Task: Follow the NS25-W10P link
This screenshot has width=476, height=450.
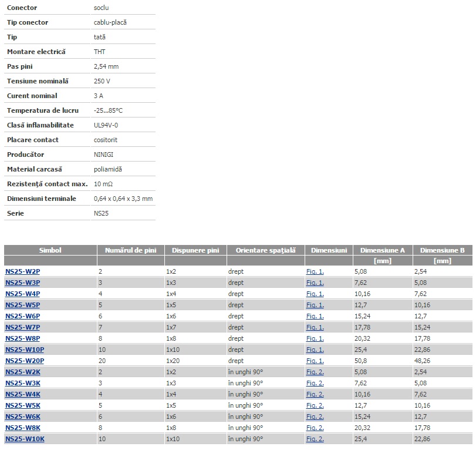Action: coord(24,350)
